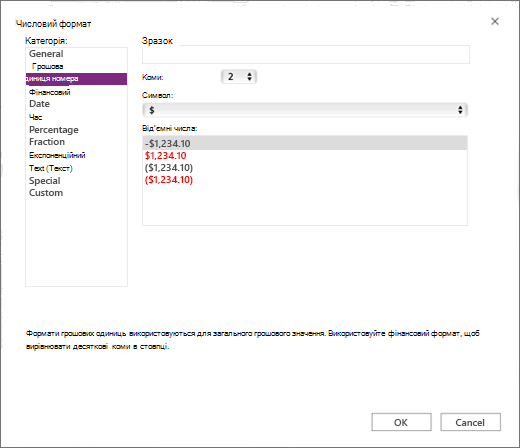520x448 pixels.
Task: Confirm with the OK button
Action: point(401,422)
